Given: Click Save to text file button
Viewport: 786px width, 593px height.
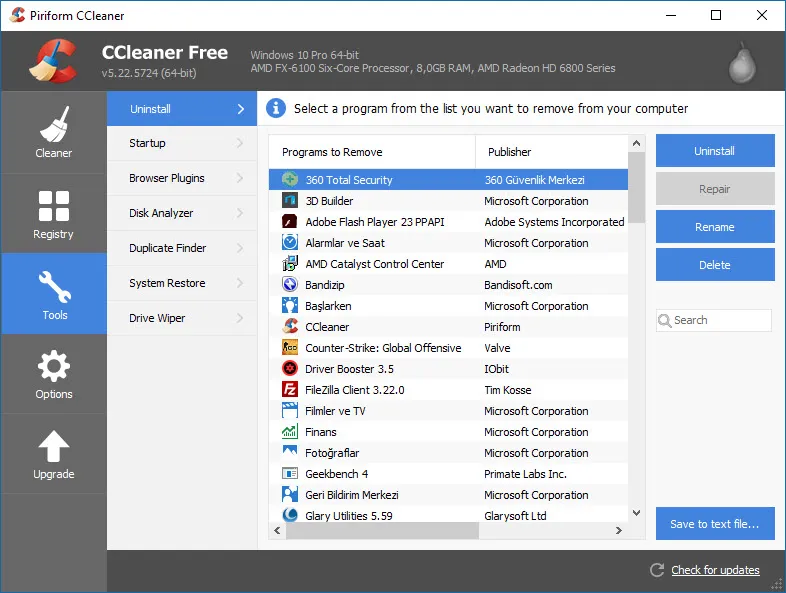Looking at the screenshot, I should coord(715,524).
